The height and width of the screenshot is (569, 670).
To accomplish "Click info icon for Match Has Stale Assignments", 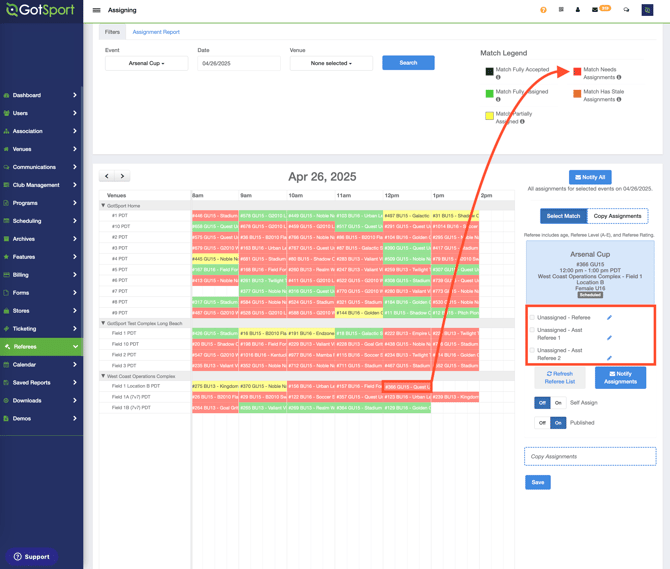I will tap(619, 100).
